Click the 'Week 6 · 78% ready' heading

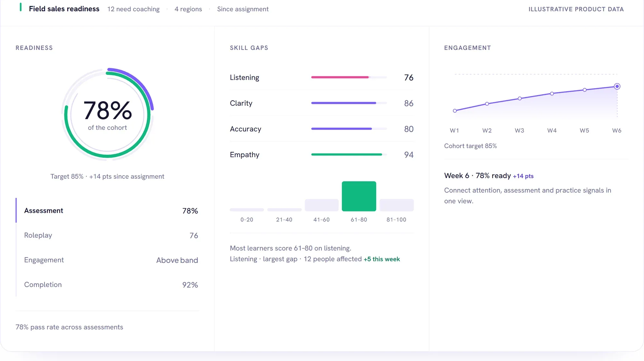[478, 176]
